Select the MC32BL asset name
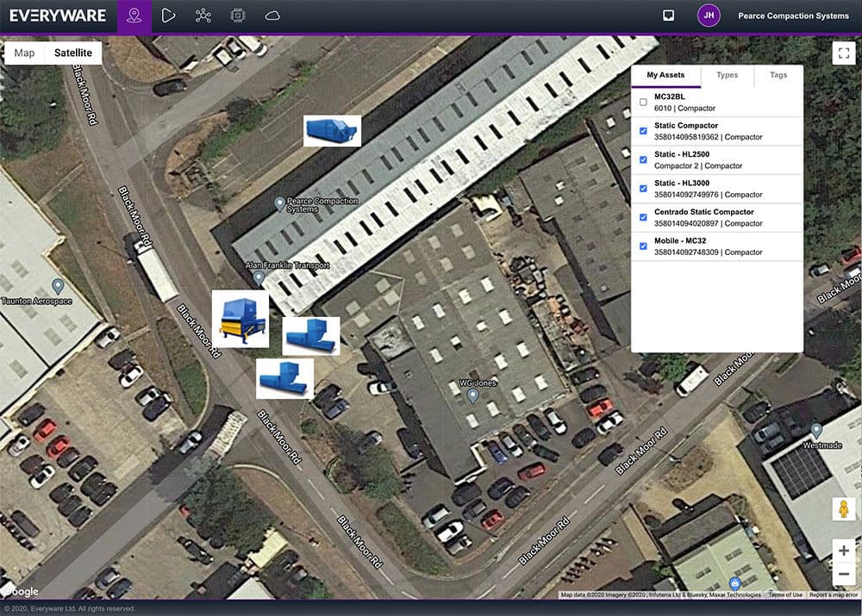This screenshot has width=862, height=616. click(670, 96)
